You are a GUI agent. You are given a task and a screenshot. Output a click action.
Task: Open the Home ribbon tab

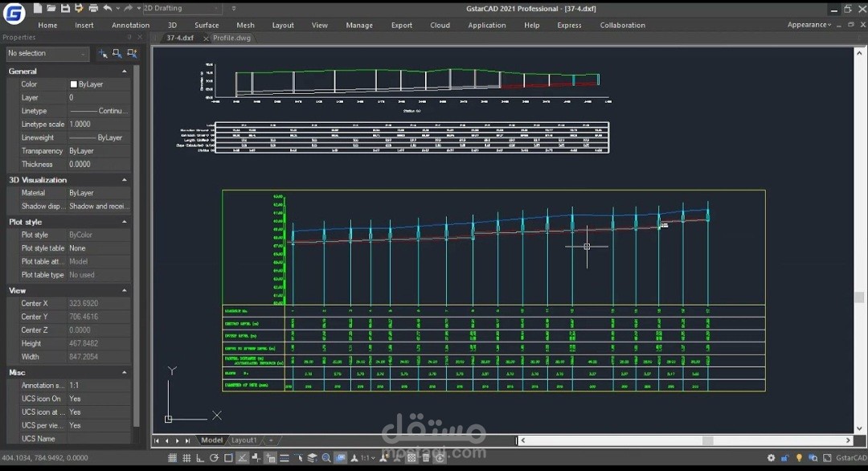pos(47,25)
